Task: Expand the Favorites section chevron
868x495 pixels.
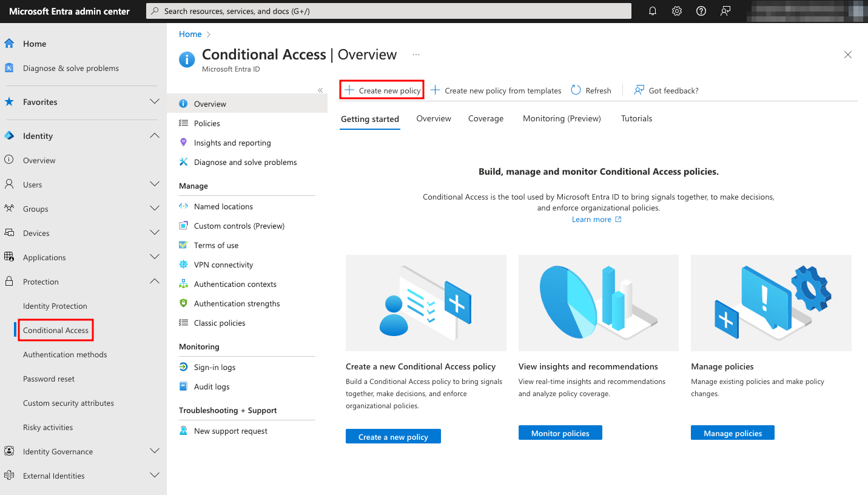Action: point(155,102)
